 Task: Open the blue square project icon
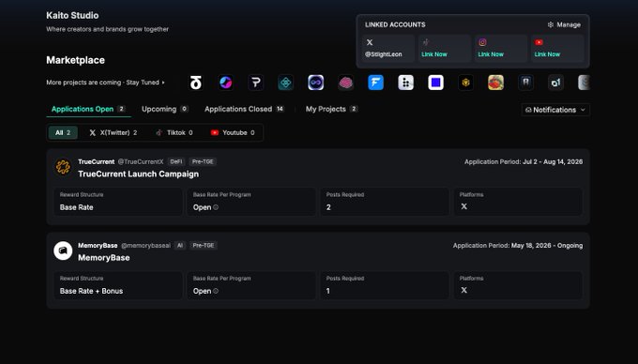[x=435, y=83]
